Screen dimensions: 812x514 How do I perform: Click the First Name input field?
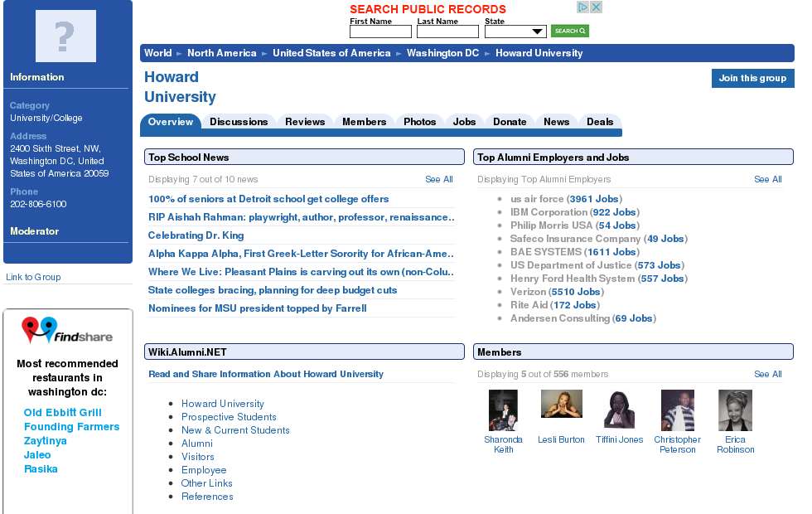[x=380, y=32]
